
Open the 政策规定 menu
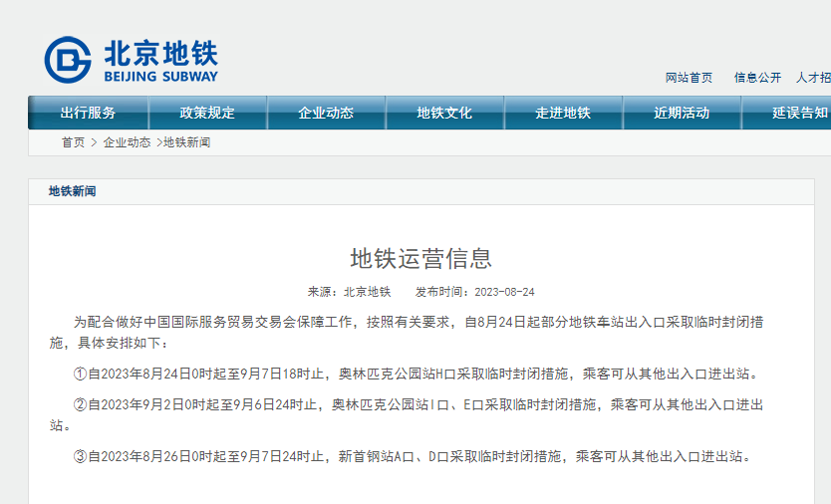tap(207, 113)
